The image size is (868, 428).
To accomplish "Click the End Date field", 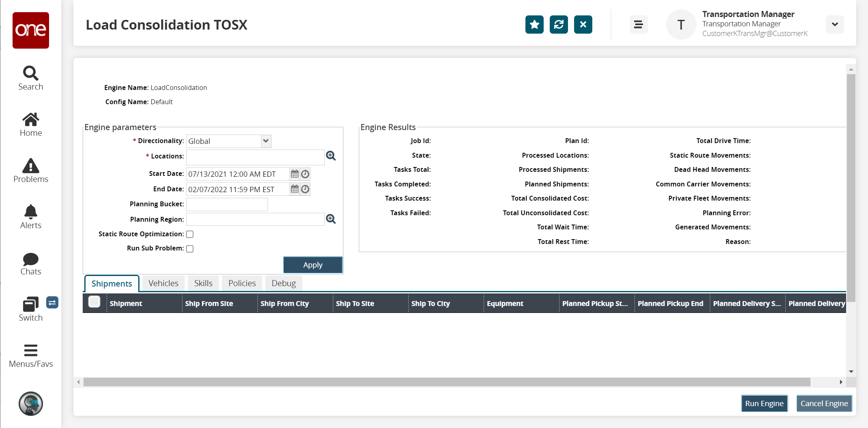I will [238, 189].
